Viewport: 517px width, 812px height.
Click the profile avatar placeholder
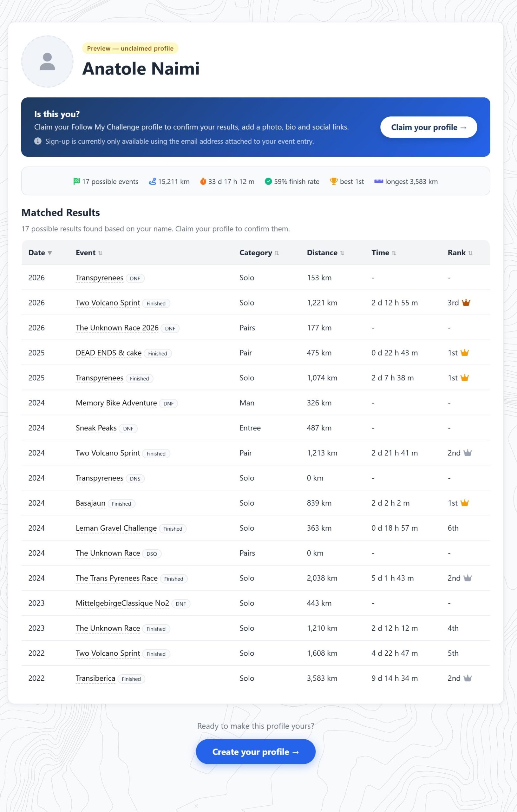(x=47, y=61)
